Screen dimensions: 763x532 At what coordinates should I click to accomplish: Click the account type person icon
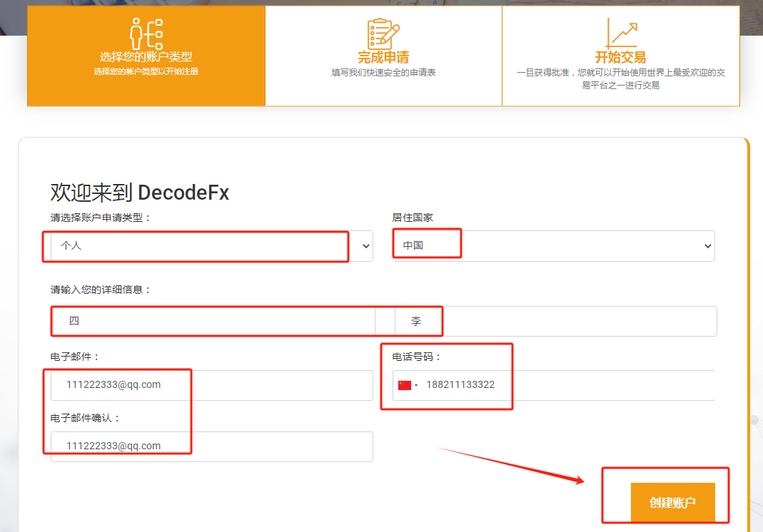146,34
